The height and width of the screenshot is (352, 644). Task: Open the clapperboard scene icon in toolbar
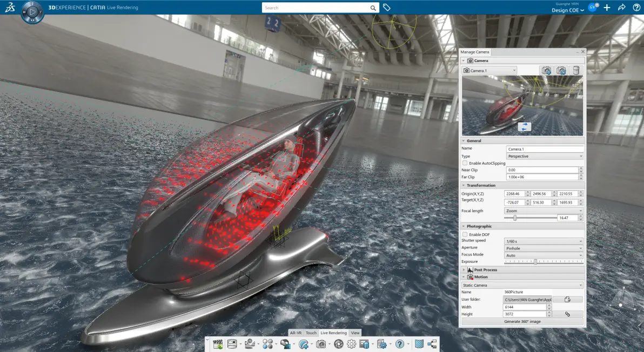coord(218,344)
